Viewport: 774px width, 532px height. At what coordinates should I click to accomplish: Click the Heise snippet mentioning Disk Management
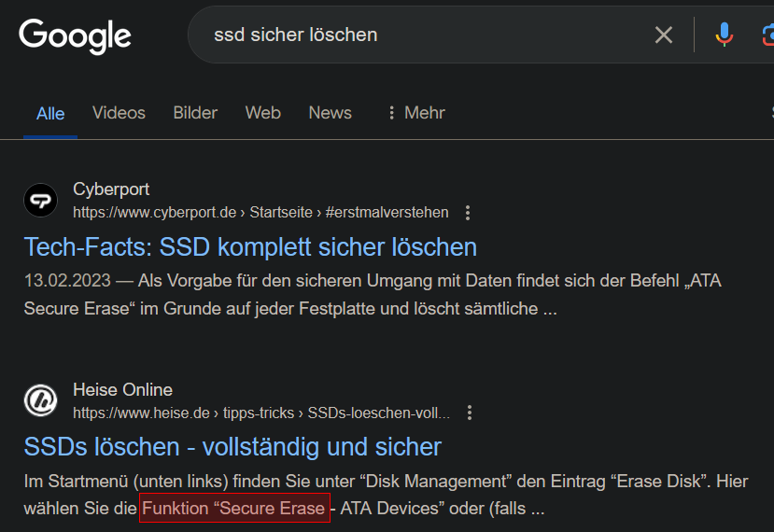[x=386, y=495]
